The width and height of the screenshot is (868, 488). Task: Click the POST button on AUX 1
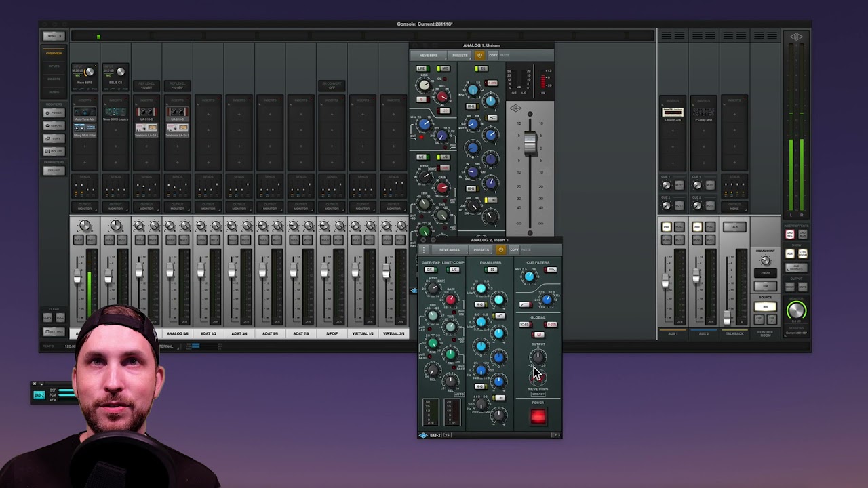(x=679, y=226)
